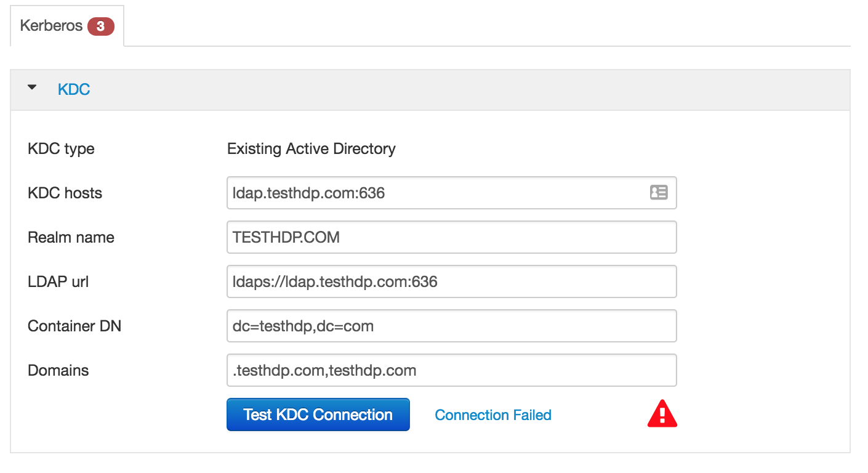
Task: Click the LDAP url label
Action: point(58,281)
